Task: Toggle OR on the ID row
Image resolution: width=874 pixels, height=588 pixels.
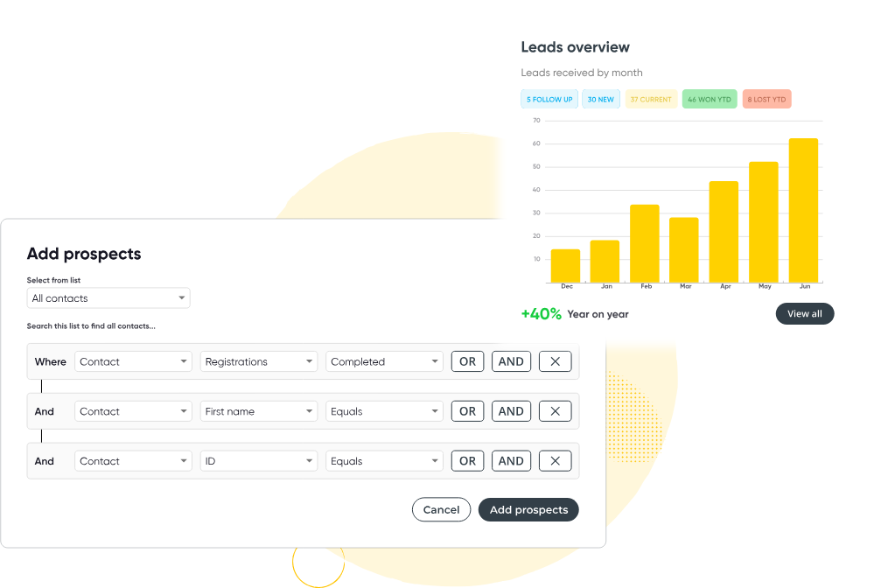Action: click(468, 461)
